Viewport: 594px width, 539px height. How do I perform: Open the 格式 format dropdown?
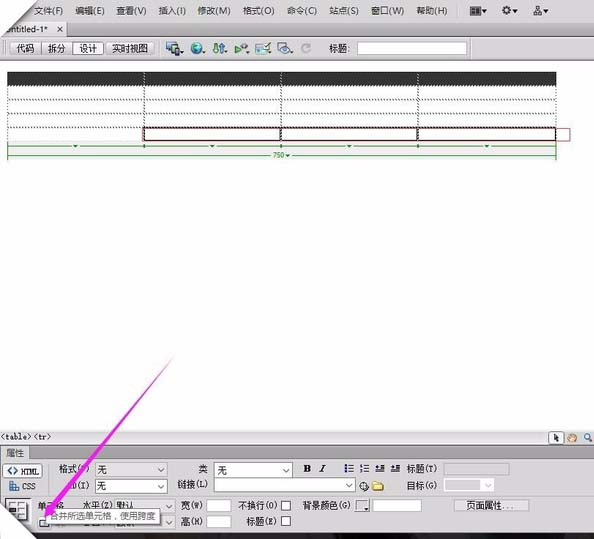click(x=131, y=470)
